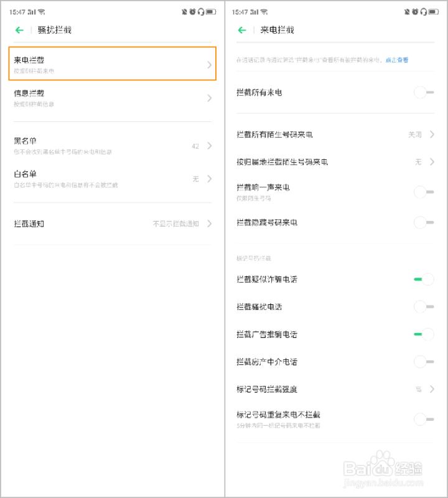Tap right screen alarm clock status icon

coord(415,12)
